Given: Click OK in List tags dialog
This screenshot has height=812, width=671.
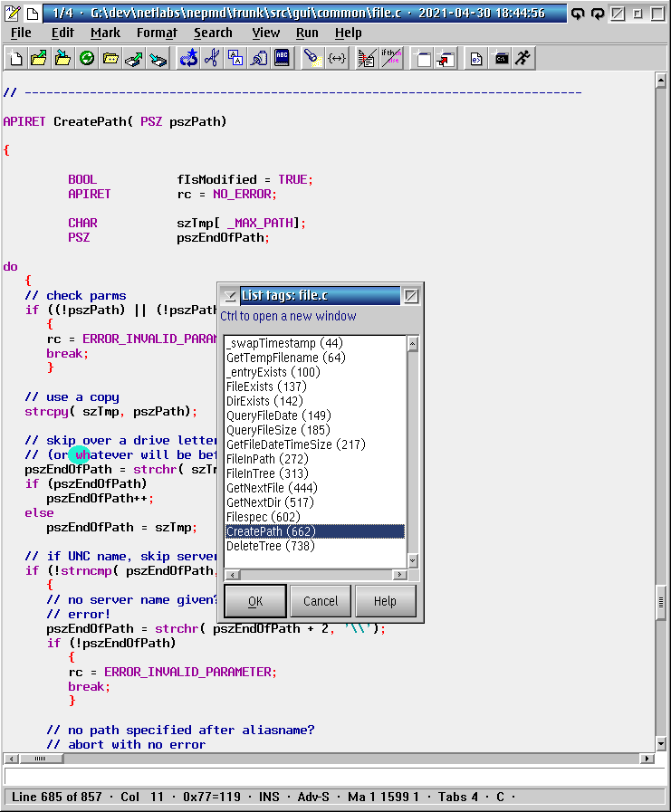Looking at the screenshot, I should (255, 601).
